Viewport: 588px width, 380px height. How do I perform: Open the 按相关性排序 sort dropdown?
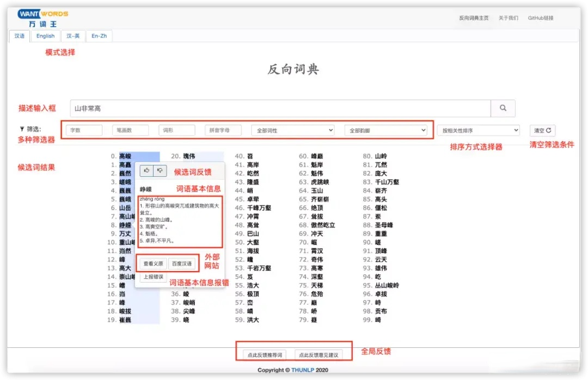point(479,130)
